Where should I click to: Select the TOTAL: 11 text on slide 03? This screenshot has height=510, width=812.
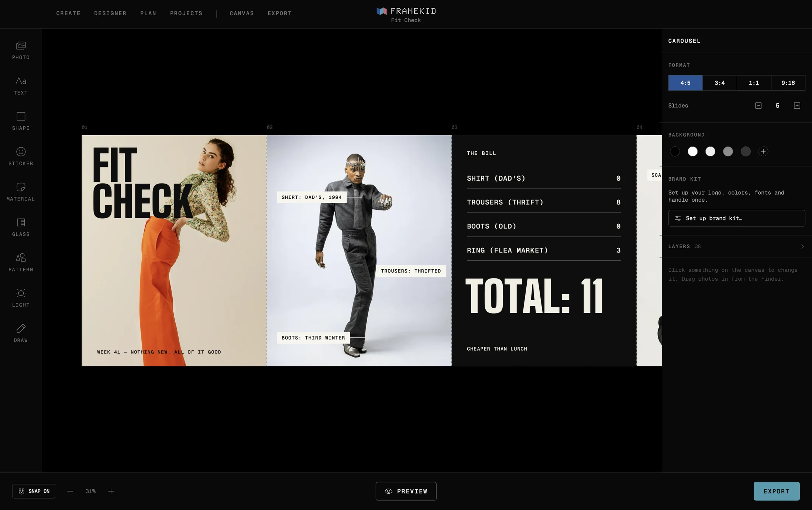coord(534,296)
